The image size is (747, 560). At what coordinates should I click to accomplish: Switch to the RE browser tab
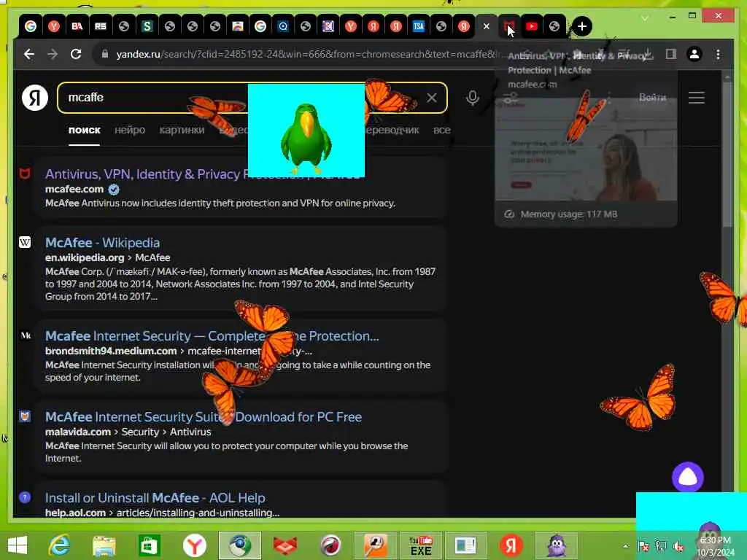pyautogui.click(x=100, y=26)
